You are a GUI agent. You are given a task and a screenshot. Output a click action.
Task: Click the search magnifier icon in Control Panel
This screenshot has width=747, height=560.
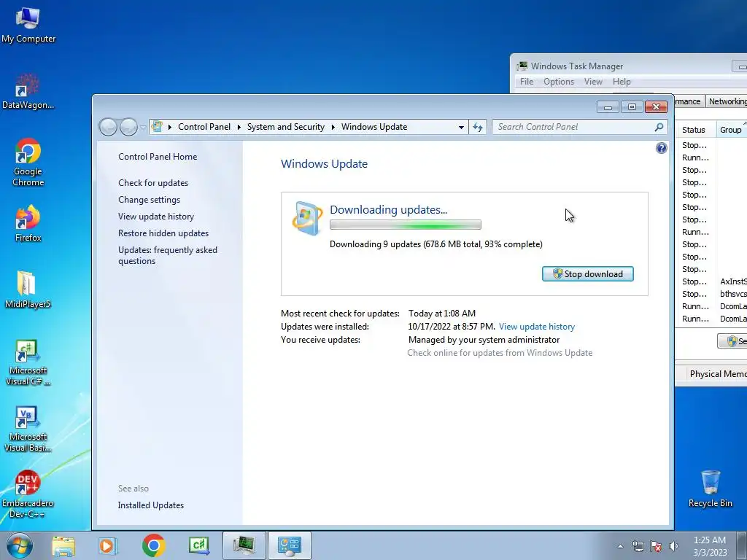tap(659, 127)
